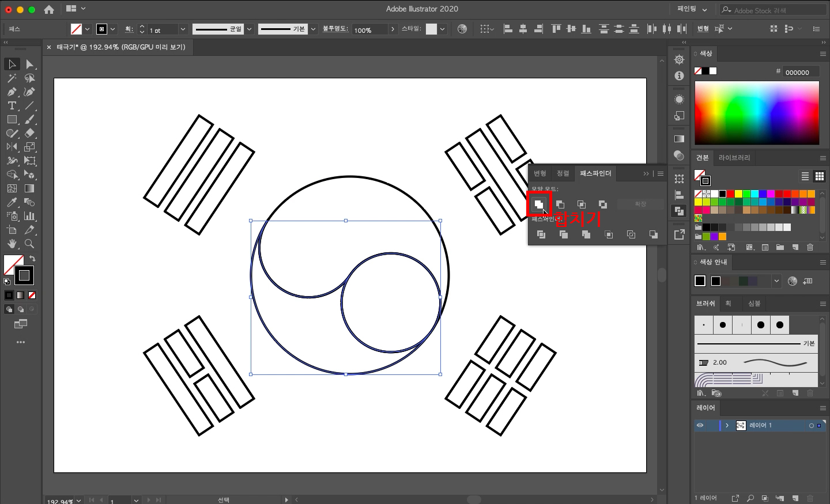Open the Recolor Artwork wheel icon
Image resolution: width=830 pixels, height=504 pixels.
pos(462,29)
